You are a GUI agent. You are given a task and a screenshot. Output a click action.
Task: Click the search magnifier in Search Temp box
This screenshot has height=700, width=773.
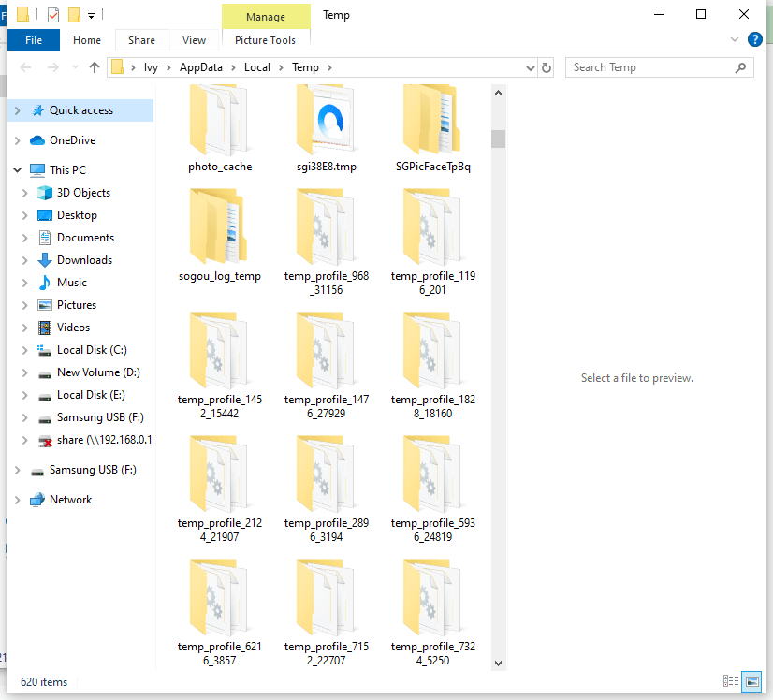[x=739, y=66]
